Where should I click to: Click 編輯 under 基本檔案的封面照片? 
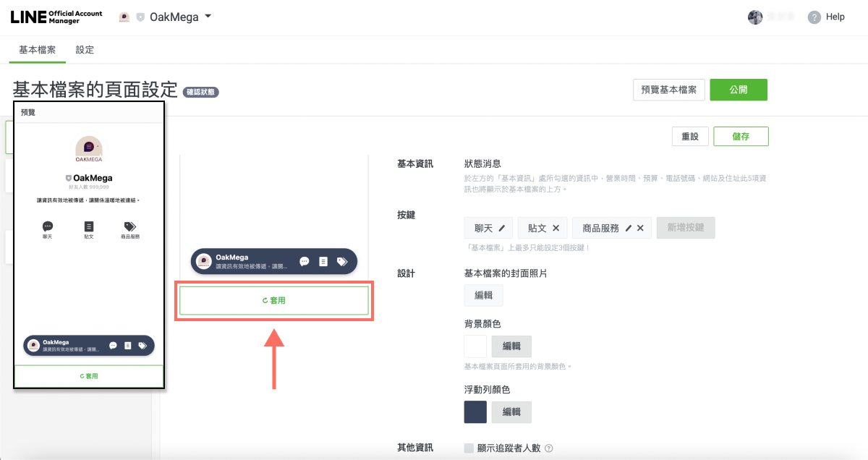pos(483,296)
